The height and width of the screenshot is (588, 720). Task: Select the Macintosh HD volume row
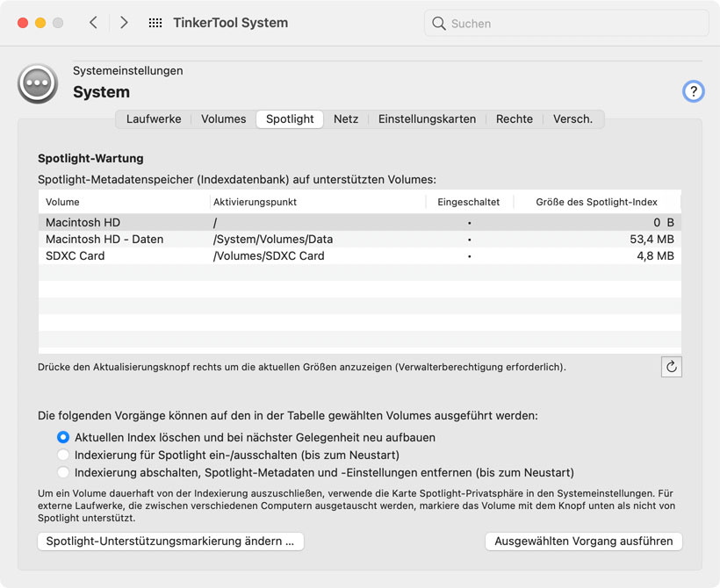point(359,222)
